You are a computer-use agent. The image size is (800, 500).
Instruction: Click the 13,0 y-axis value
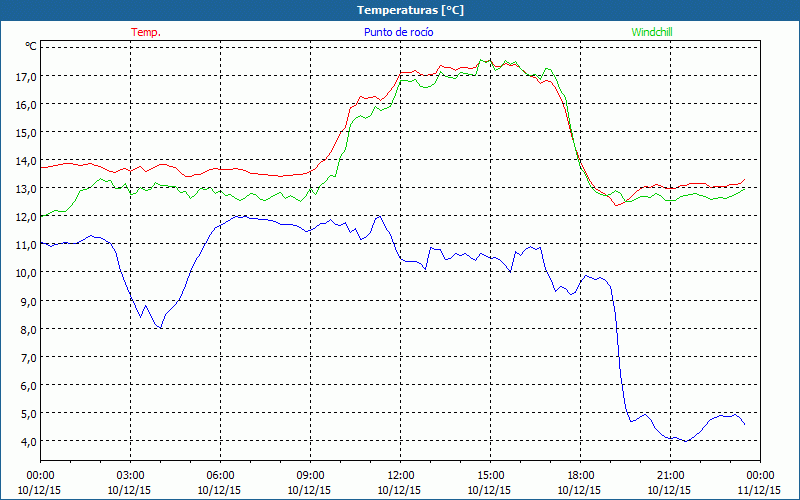(x=27, y=189)
